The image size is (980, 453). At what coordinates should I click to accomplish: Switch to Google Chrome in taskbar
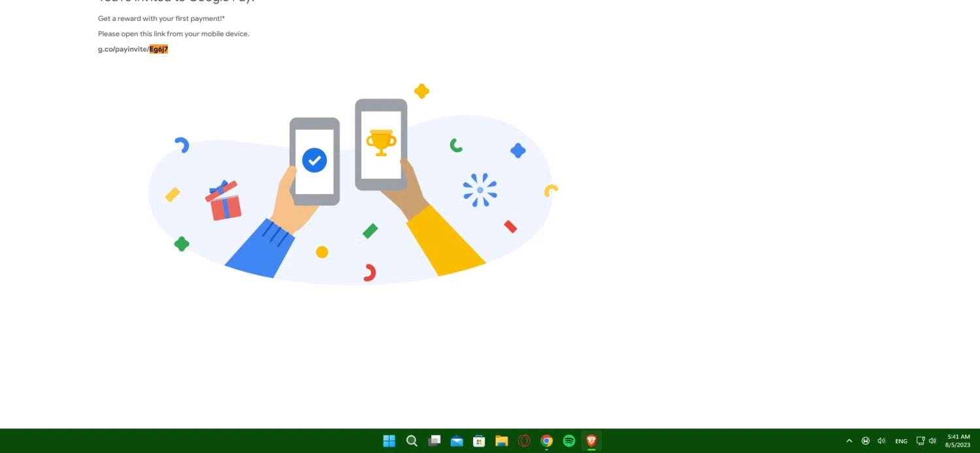coord(547,441)
